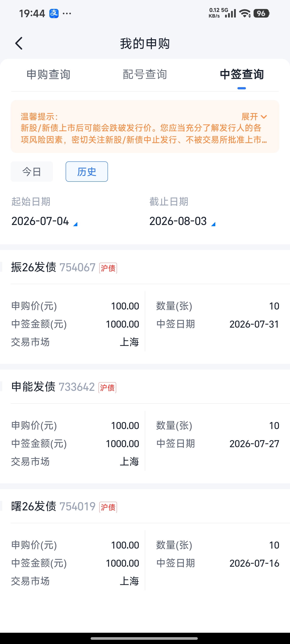Expand the 温馨提示 notice with 展开
The width and height of the screenshot is (290, 644).
(254, 117)
